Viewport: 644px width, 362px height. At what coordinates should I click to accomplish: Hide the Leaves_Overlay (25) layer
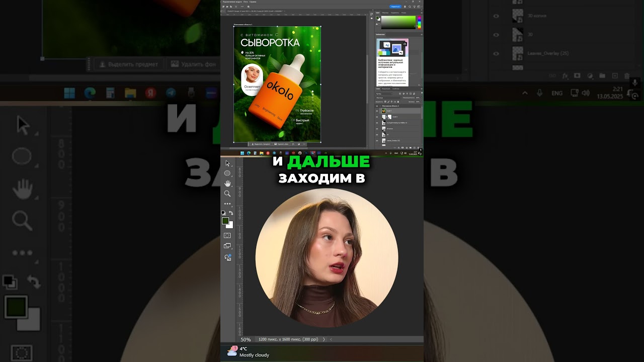pos(377,141)
